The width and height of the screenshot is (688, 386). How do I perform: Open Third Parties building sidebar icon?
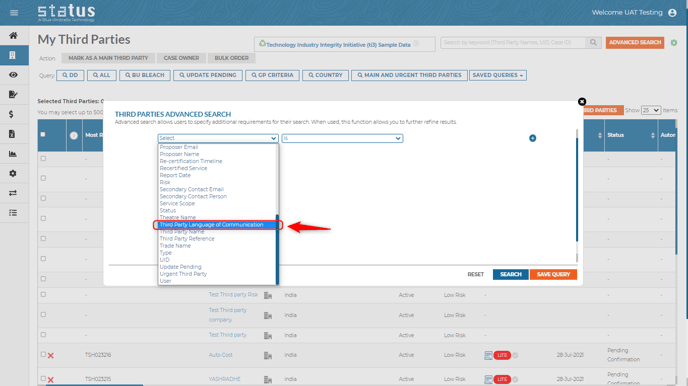tap(13, 55)
